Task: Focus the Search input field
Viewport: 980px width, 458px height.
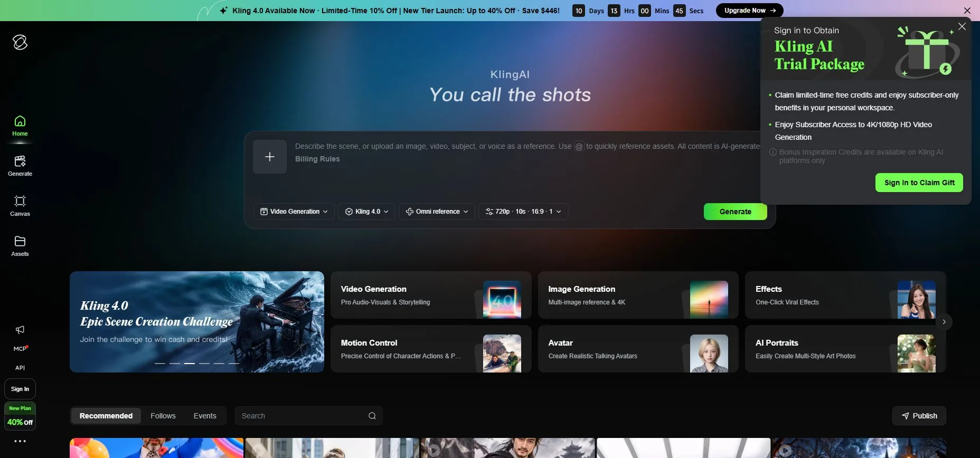Action: coord(309,416)
